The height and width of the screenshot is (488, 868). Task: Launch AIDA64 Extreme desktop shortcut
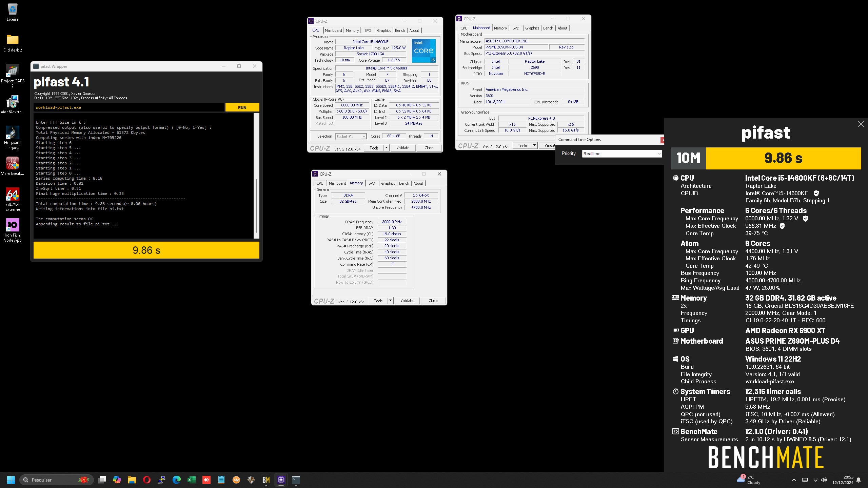(13, 199)
